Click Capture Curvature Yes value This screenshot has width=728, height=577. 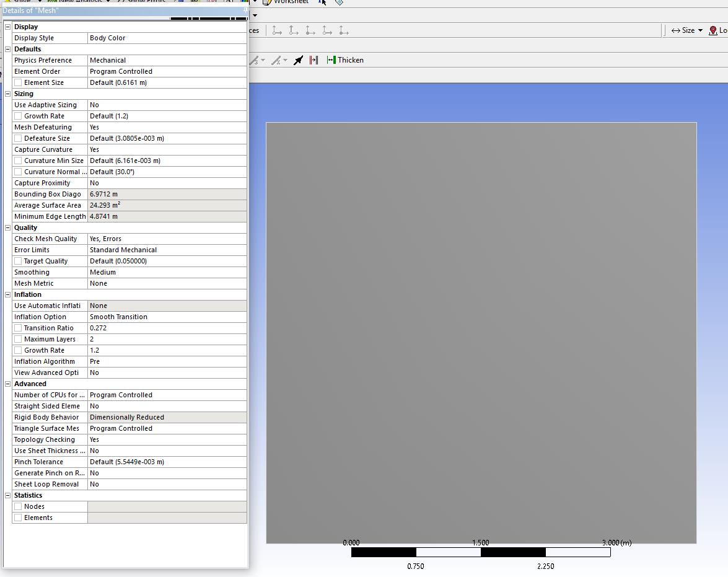click(167, 149)
